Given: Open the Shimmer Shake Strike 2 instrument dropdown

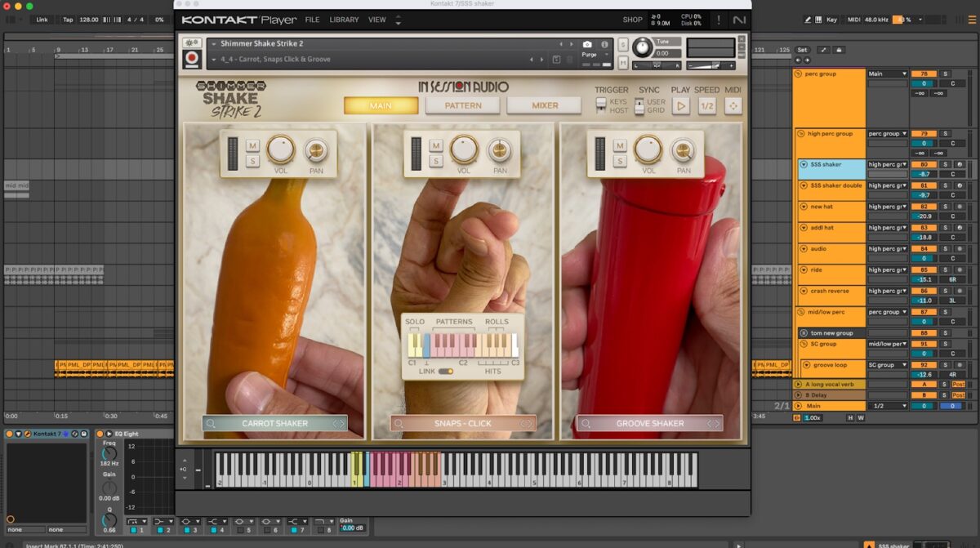Looking at the screenshot, I should click(x=214, y=44).
